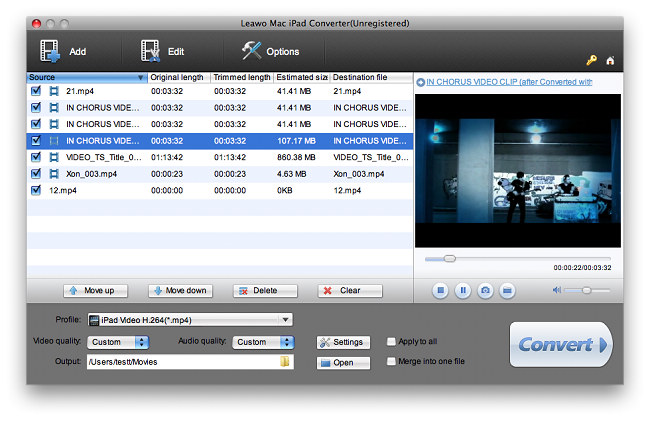This screenshot has width=650, height=421.
Task: Enable Apply to all checkbox
Action: point(391,341)
